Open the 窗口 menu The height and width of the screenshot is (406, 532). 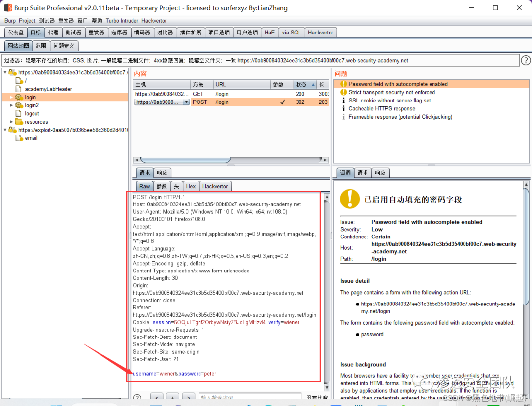[x=82, y=21]
